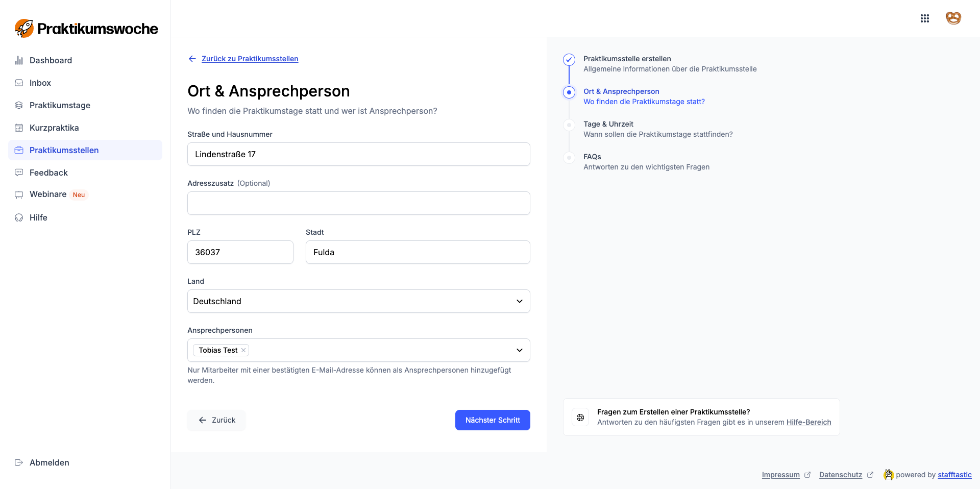
Task: Click the PLZ input field
Action: [240, 252]
